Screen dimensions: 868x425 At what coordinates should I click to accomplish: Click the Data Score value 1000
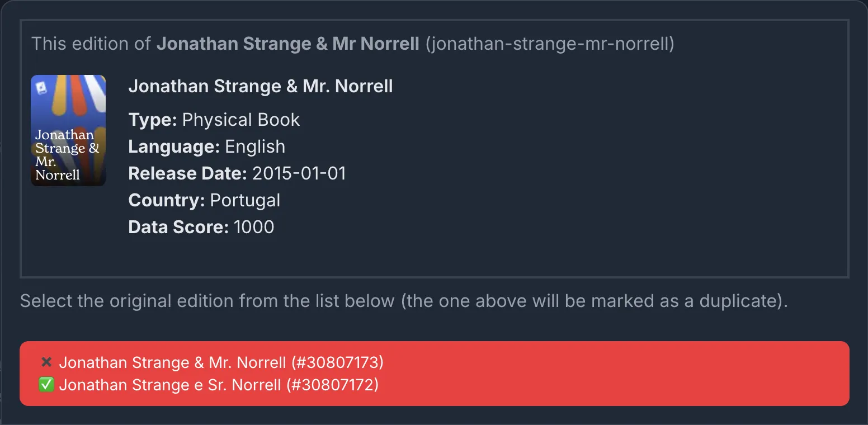tap(254, 227)
